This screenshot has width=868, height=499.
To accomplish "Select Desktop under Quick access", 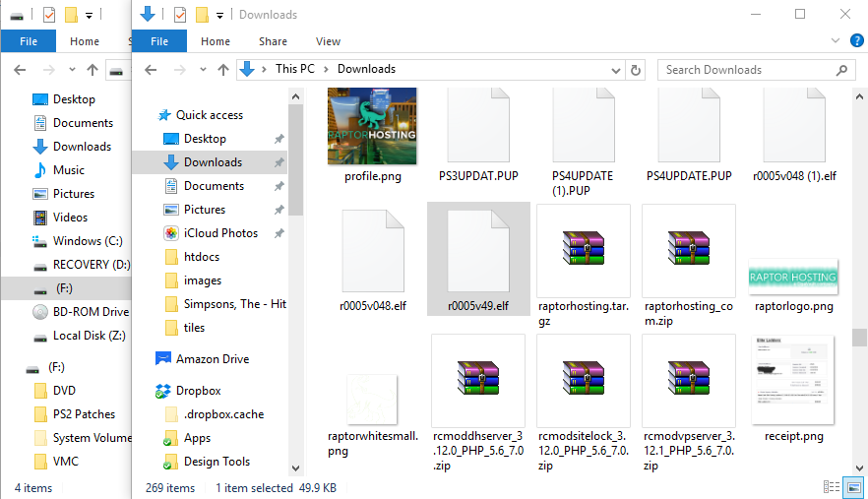I will click(205, 139).
